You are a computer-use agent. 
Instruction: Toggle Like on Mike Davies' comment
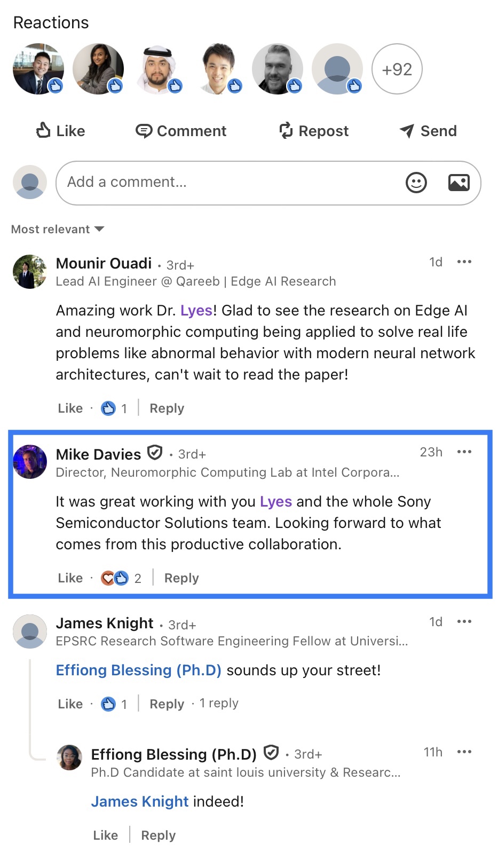[70, 578]
